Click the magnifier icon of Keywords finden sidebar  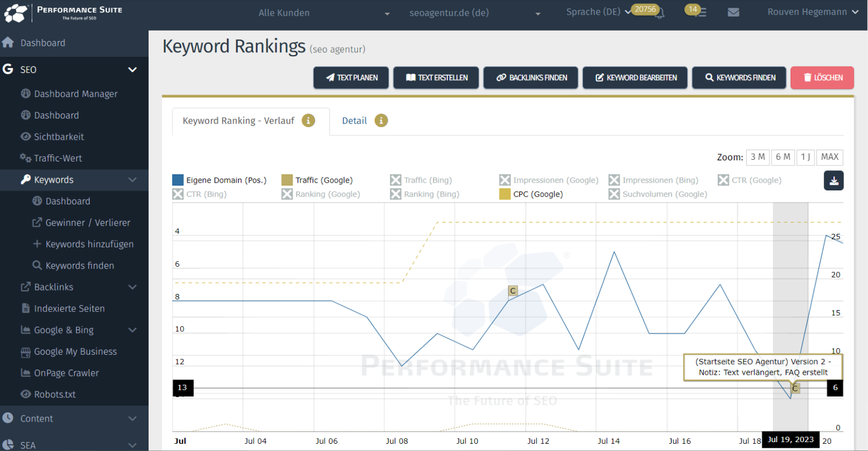[37, 265]
